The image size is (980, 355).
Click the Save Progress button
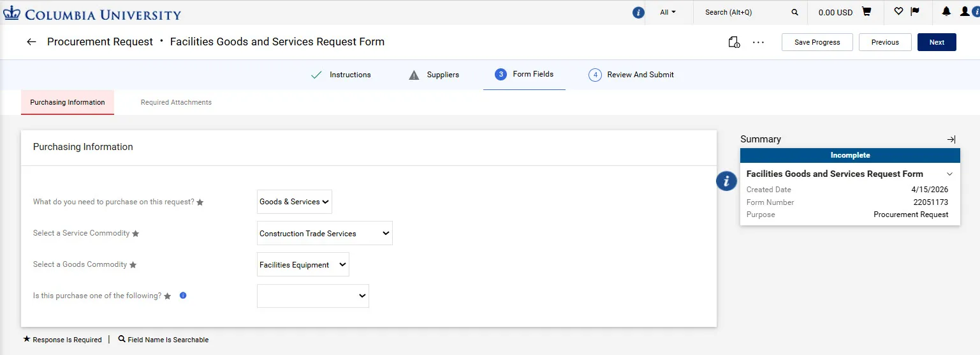tap(817, 42)
